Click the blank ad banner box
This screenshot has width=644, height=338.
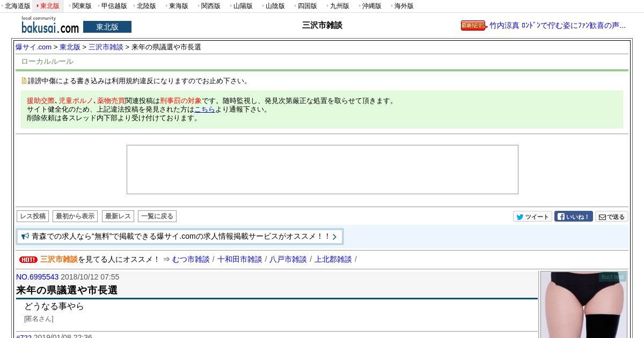[x=323, y=170]
